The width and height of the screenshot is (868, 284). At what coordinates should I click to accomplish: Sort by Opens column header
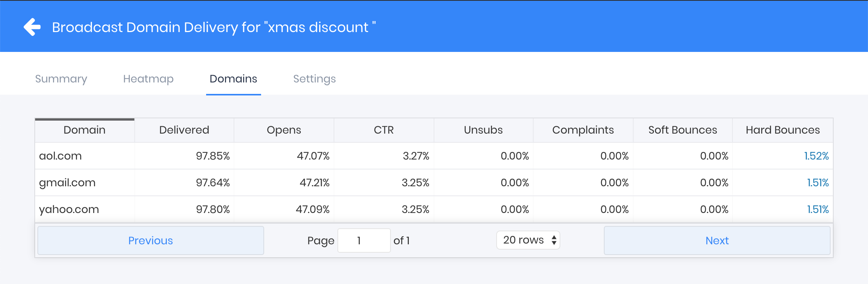tap(284, 130)
